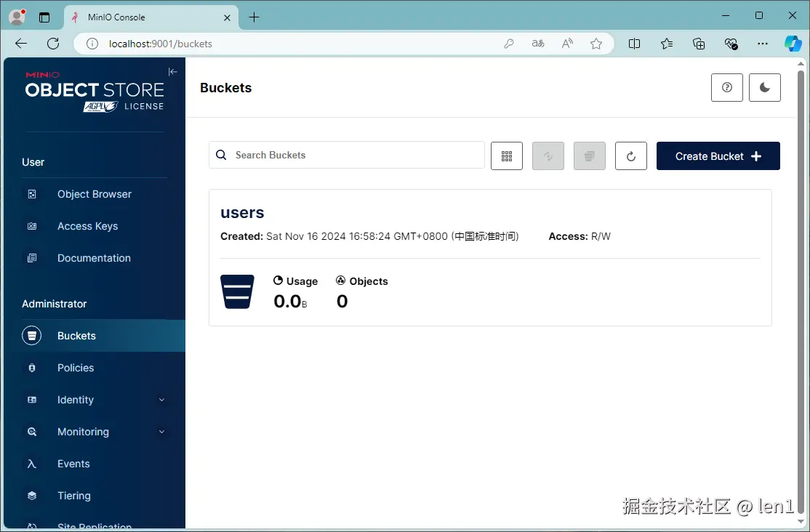Click the Access Keys sidebar icon
This screenshot has width=810, height=532.
(32, 226)
